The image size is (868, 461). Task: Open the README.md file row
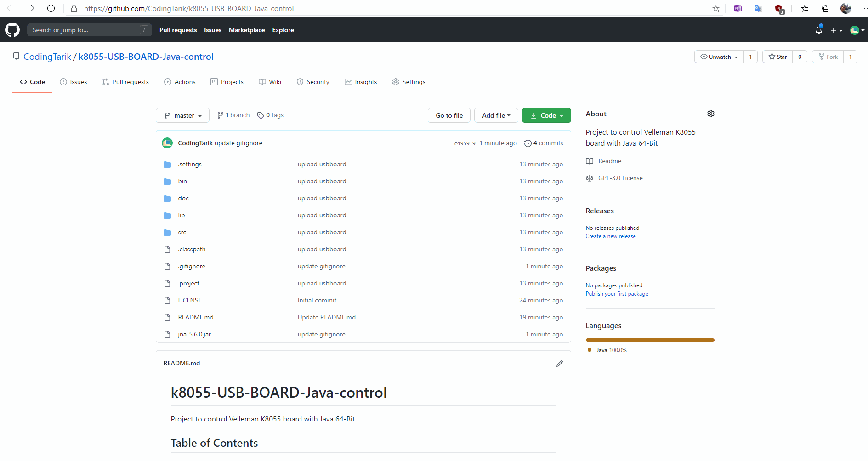click(363, 317)
